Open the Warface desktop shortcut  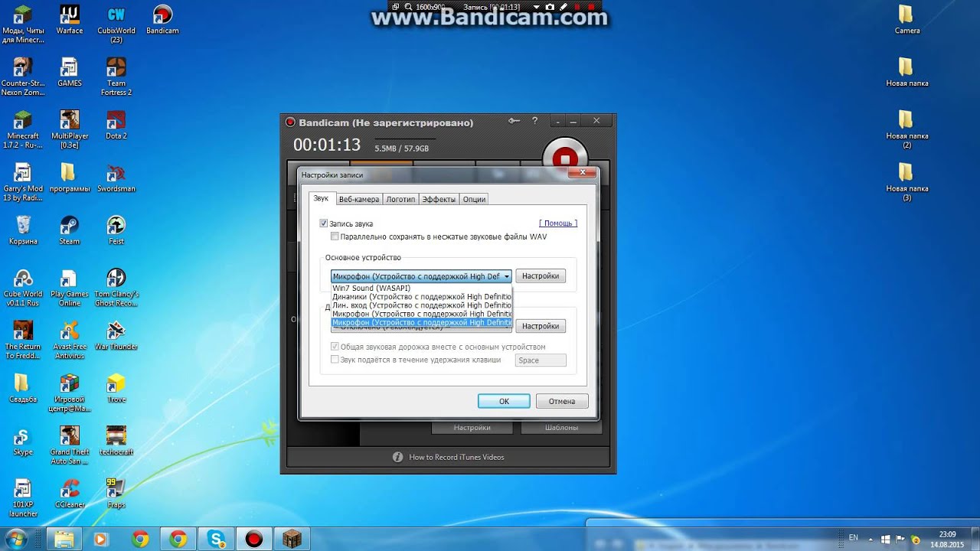69,20
